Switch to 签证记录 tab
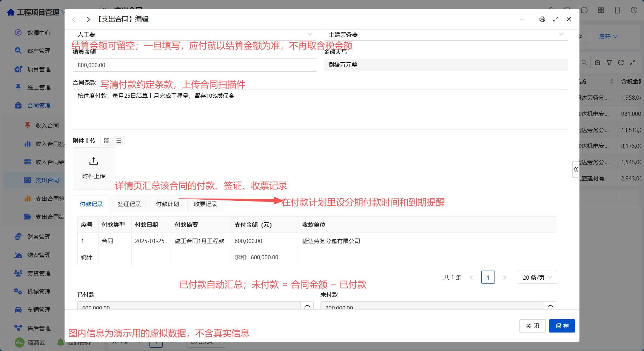The height and width of the screenshot is (351, 644). click(x=129, y=204)
